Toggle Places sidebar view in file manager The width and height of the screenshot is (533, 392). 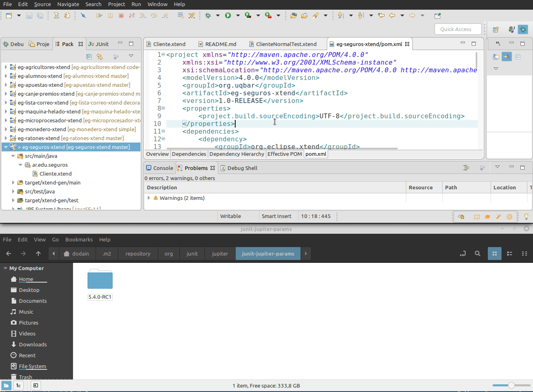tap(6, 386)
